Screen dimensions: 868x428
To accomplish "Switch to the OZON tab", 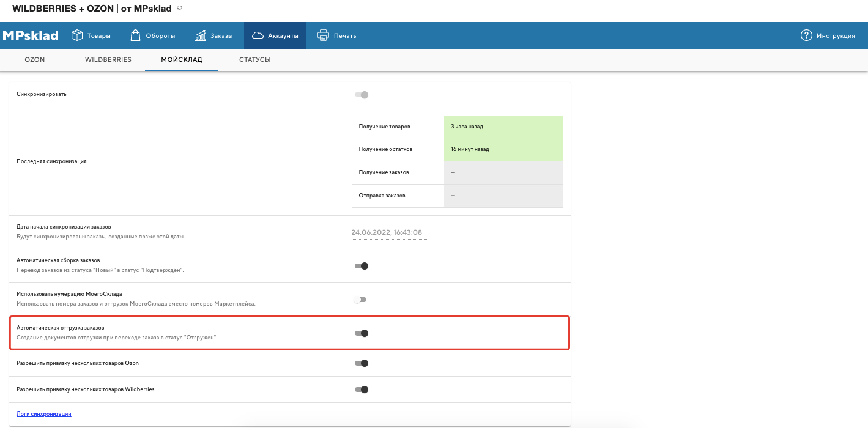I will [35, 60].
